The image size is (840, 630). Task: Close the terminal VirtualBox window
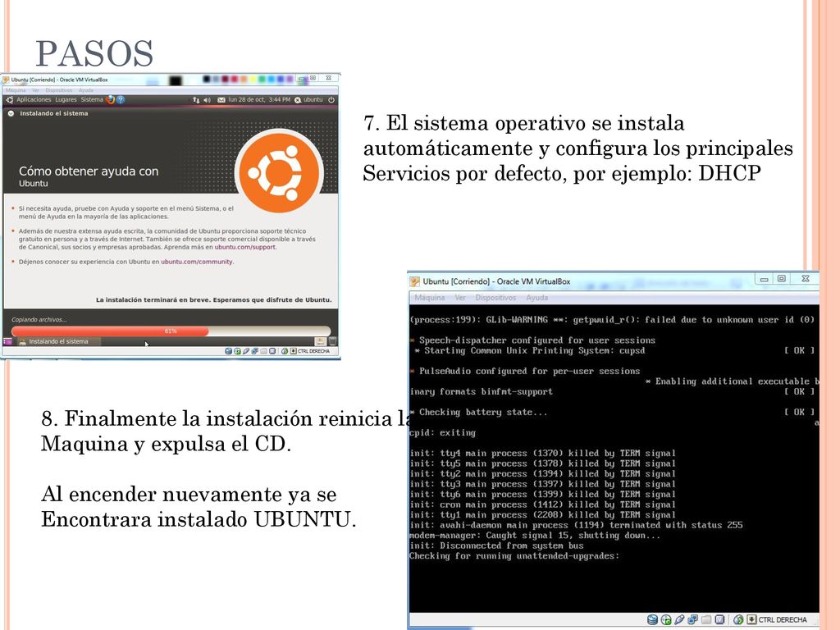806,279
